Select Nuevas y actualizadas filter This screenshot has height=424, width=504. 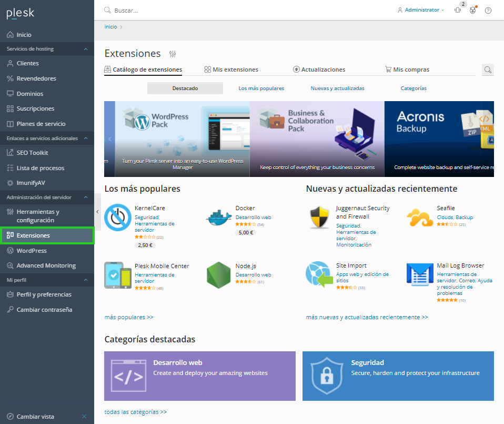pyautogui.click(x=338, y=88)
